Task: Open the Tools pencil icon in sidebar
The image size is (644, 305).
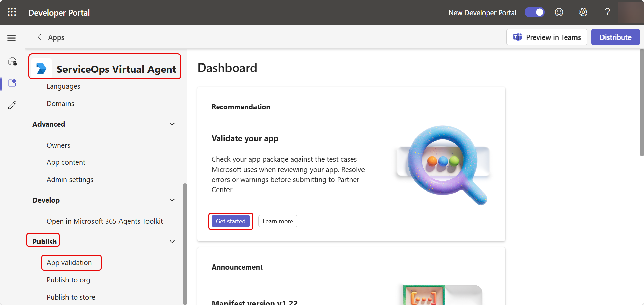Action: pyautogui.click(x=12, y=105)
